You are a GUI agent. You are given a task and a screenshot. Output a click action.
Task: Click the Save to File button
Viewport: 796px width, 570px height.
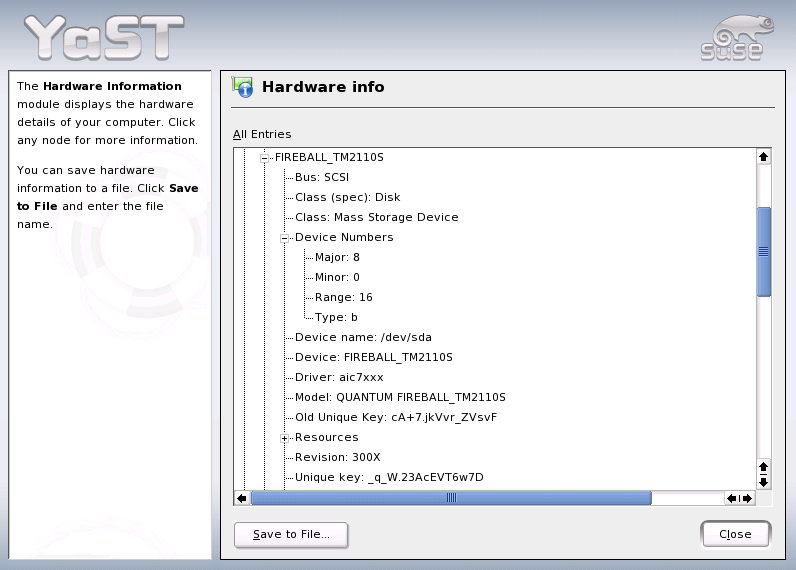pos(291,534)
